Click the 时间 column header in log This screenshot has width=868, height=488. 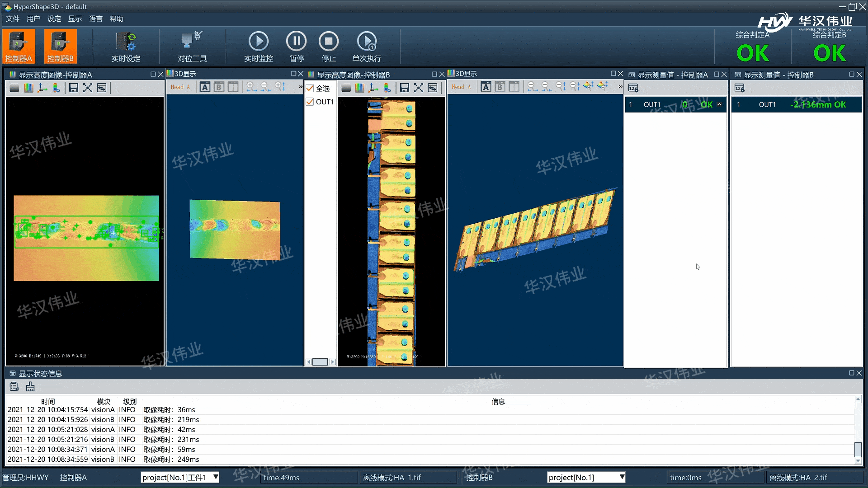tap(48, 401)
